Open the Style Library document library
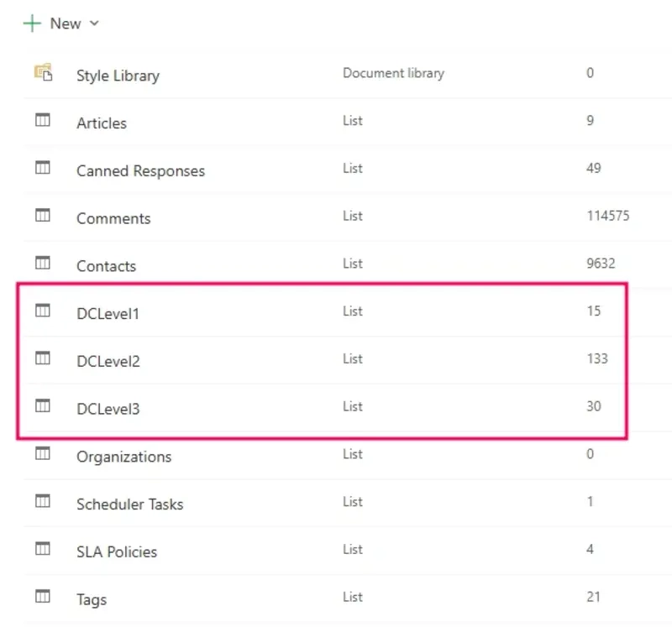672x627 pixels. (118, 76)
